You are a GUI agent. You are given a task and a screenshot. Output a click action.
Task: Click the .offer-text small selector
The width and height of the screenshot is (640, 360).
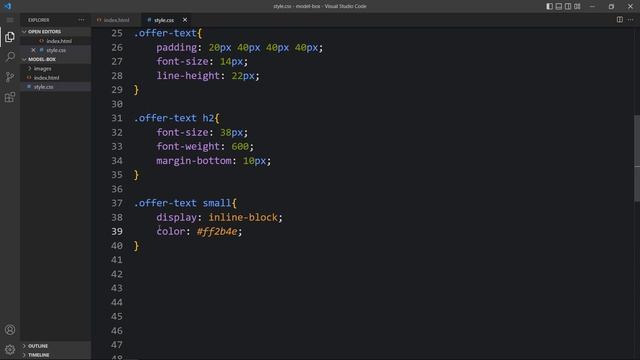182,203
